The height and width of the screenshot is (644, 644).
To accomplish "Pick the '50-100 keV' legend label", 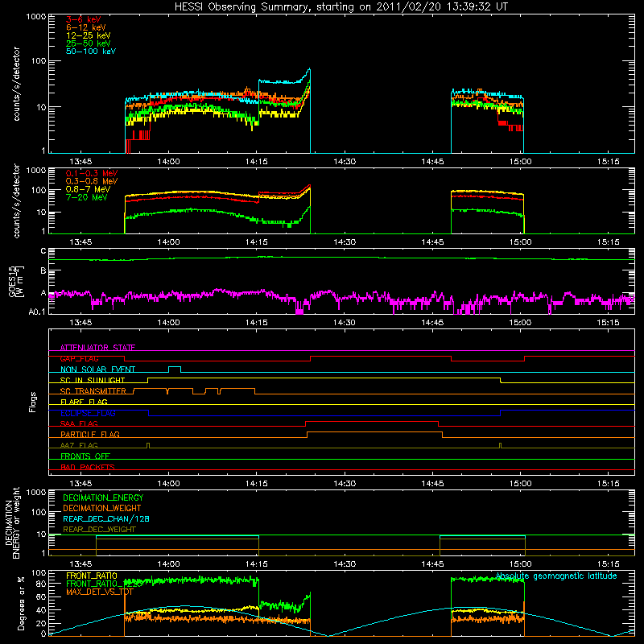I will 91,52.
